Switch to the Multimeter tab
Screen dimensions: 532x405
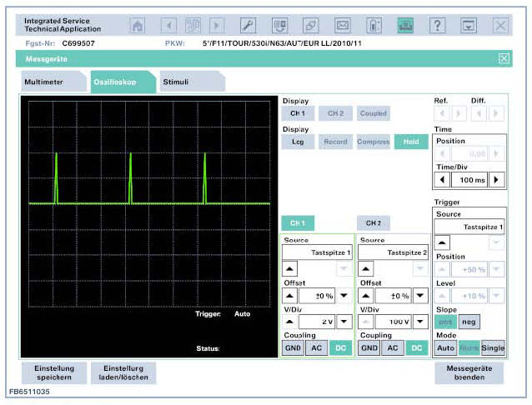[x=53, y=82]
